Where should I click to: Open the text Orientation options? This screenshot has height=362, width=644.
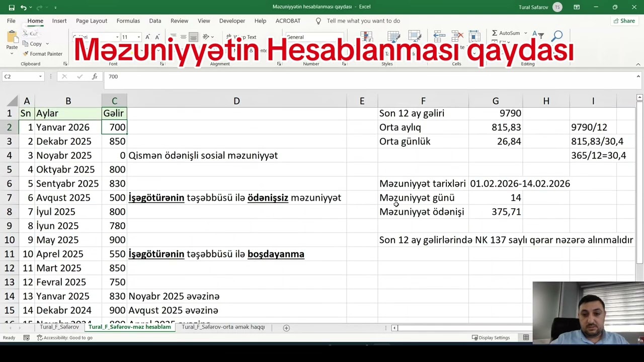pos(207,37)
